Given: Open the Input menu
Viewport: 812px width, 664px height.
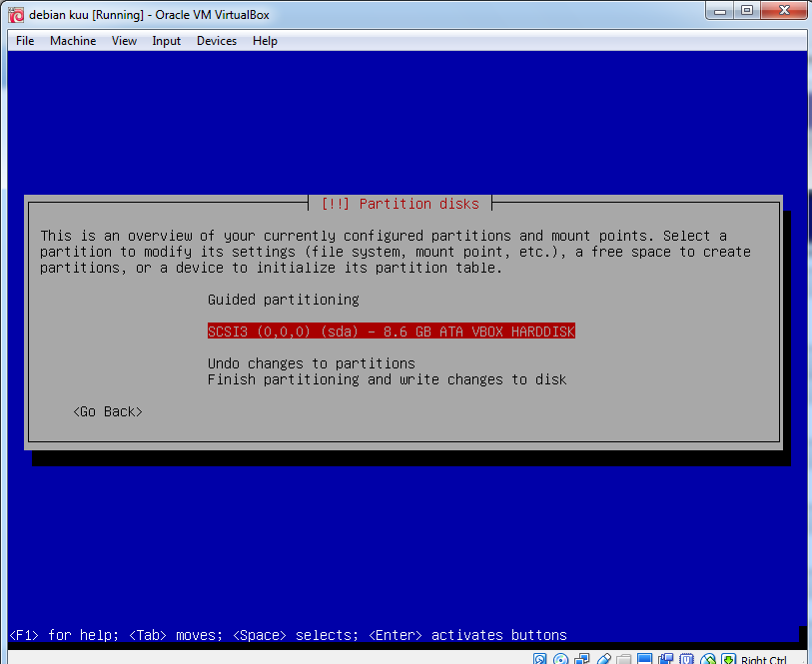Looking at the screenshot, I should pos(166,41).
